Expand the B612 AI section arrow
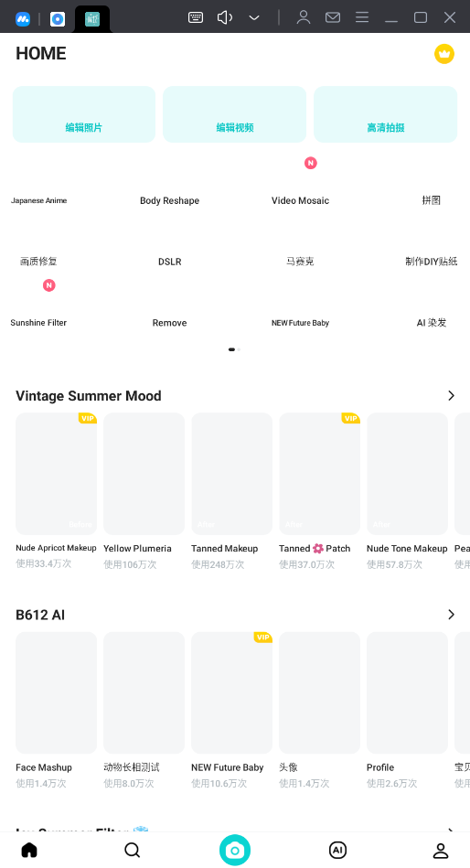This screenshot has height=868, width=470. click(451, 615)
